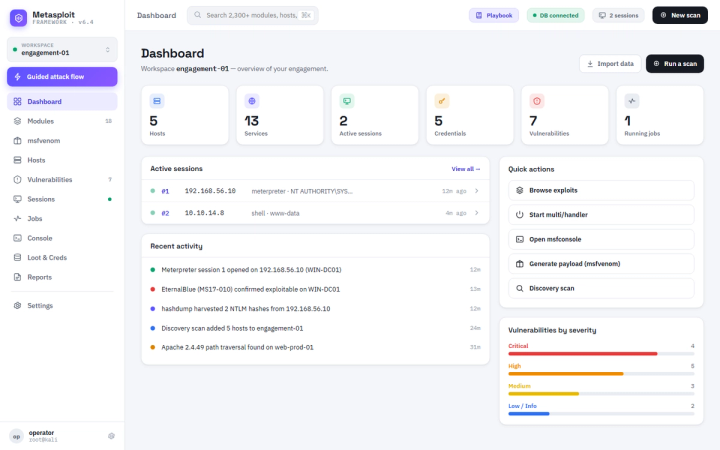Click the Active sessions monitor icon
This screenshot has width=720, height=450.
point(347,101)
